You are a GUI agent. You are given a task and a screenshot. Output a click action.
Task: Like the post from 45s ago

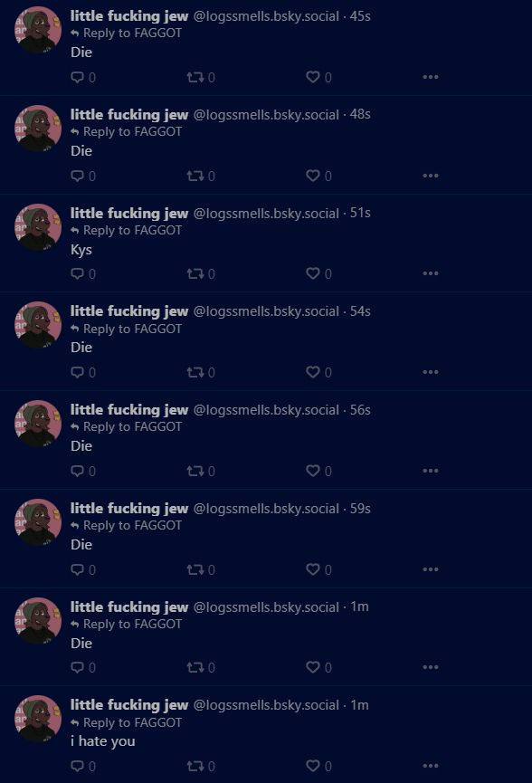pyautogui.click(x=313, y=77)
